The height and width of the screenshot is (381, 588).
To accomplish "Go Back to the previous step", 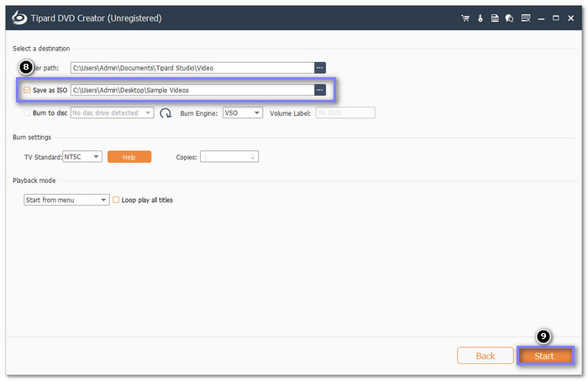I will pyautogui.click(x=485, y=356).
